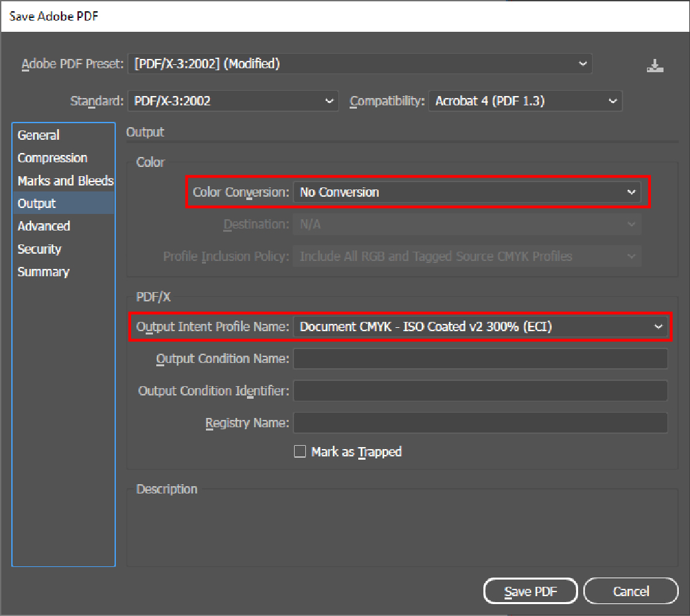Go to the Advanced section
The image size is (690, 616).
(x=44, y=227)
